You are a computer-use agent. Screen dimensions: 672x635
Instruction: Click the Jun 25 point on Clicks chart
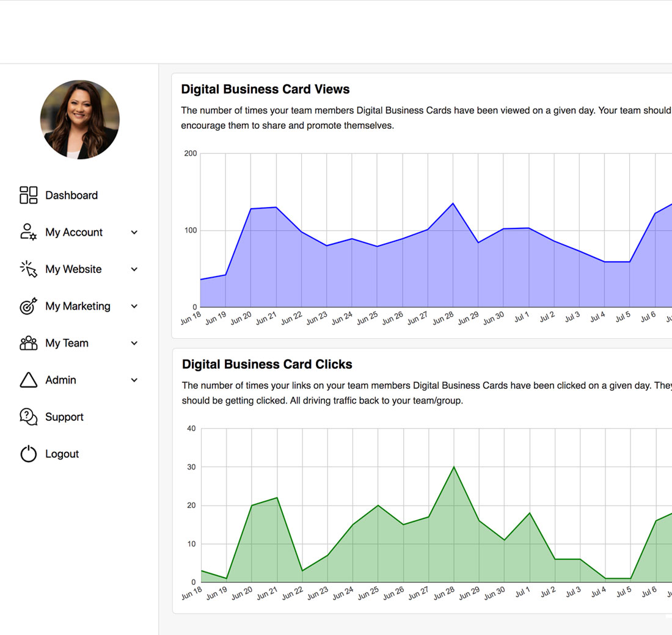coord(378,505)
